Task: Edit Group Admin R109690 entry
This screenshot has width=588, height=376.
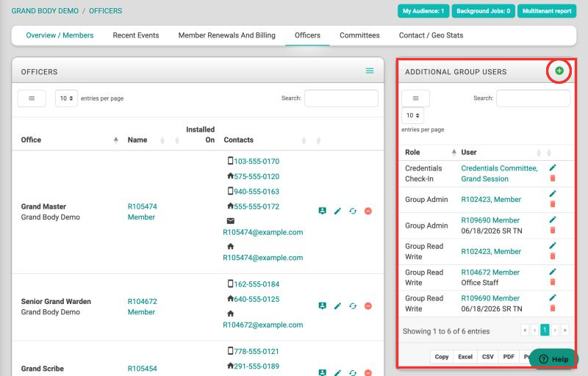Action: pos(553,220)
